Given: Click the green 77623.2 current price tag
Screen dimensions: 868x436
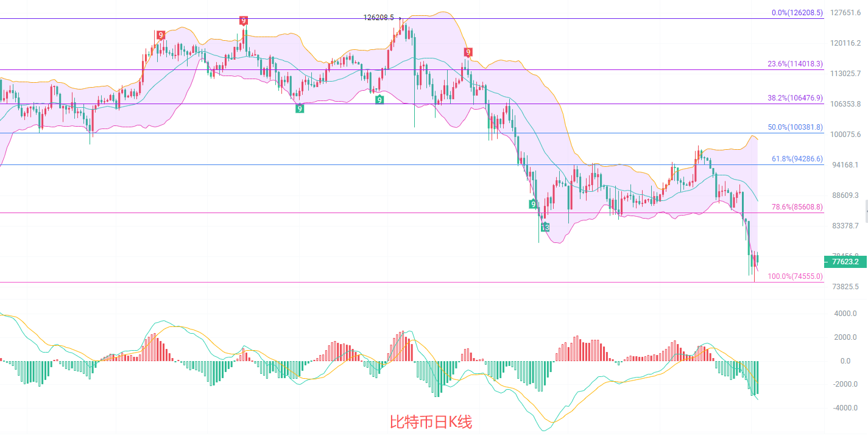Looking at the screenshot, I should (844, 262).
